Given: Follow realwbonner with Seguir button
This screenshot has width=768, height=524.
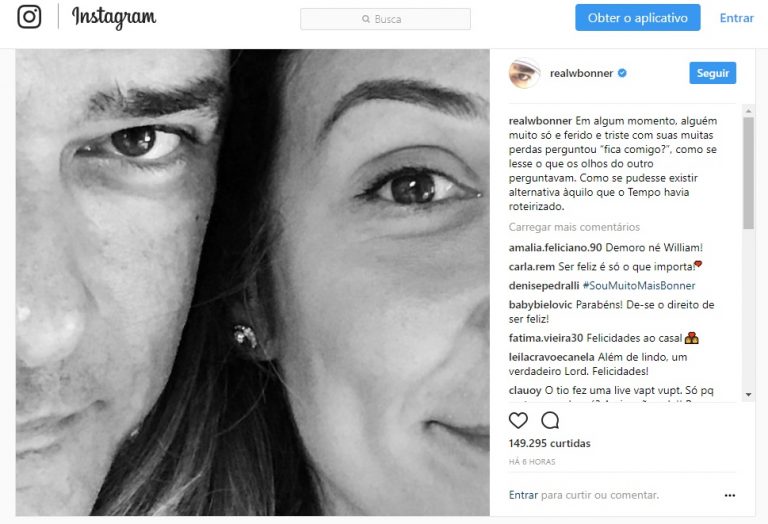Looking at the screenshot, I should [712, 73].
